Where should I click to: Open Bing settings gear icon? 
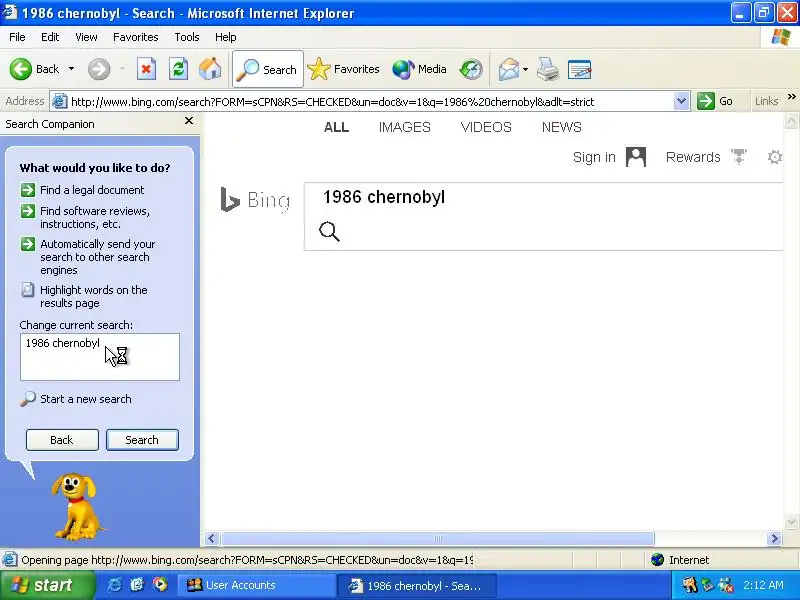pyautogui.click(x=774, y=157)
